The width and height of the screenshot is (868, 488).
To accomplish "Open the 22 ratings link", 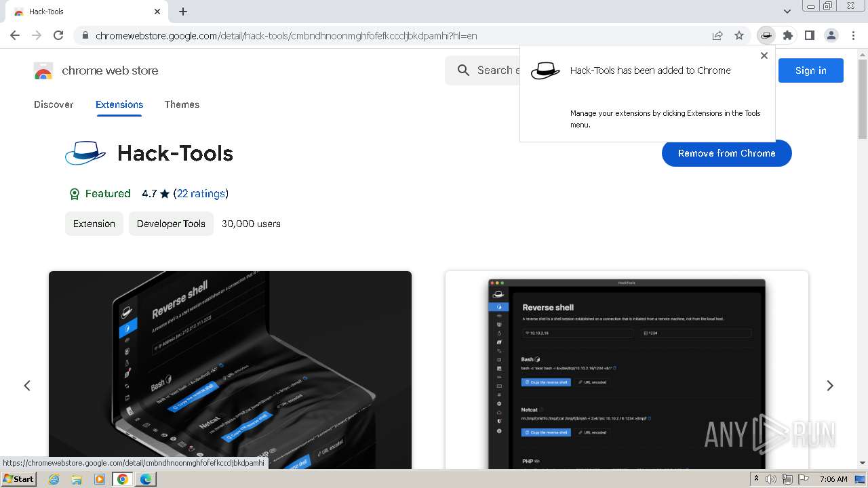I will [201, 193].
